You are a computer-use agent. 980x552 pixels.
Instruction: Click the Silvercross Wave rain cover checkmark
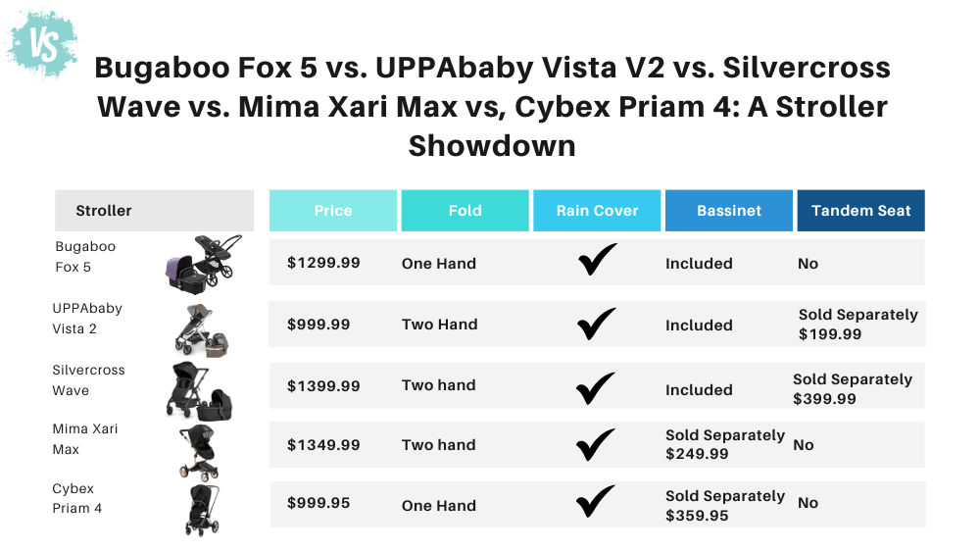(597, 388)
